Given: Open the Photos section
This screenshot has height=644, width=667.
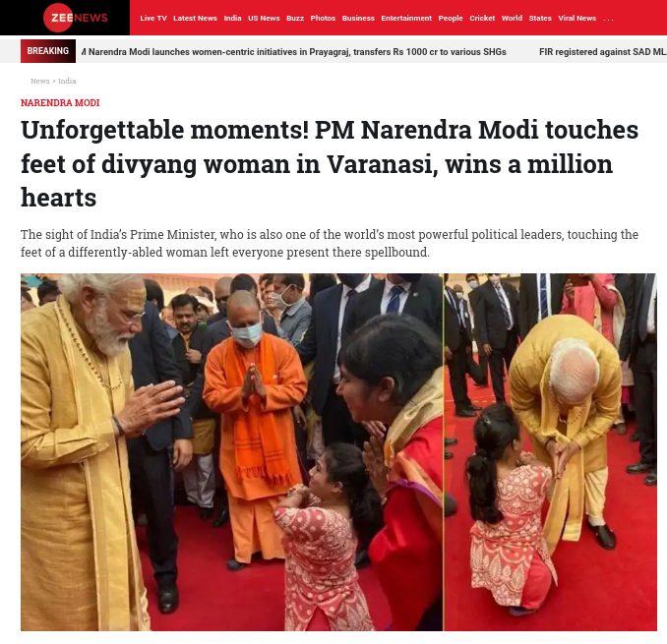Looking at the screenshot, I should pyautogui.click(x=323, y=19).
